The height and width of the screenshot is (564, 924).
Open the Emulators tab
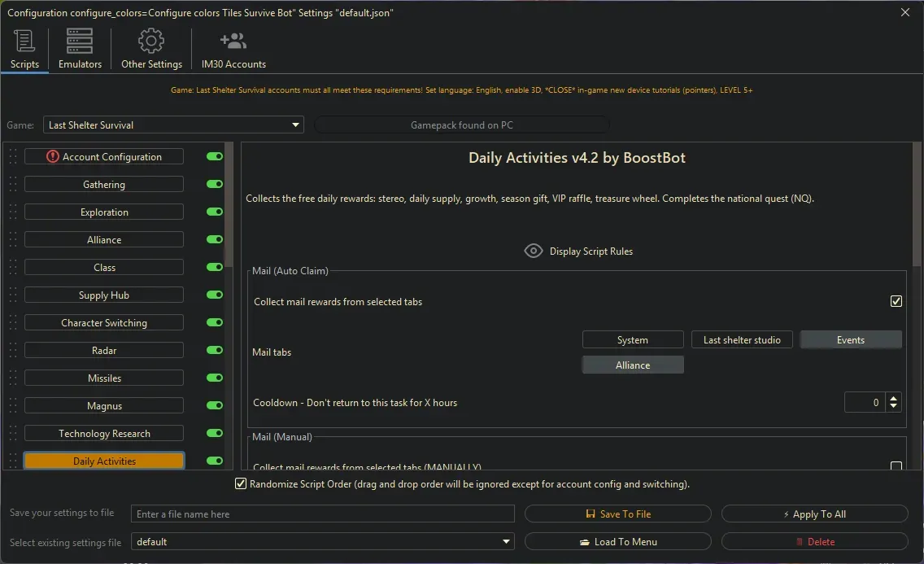[x=80, y=50]
